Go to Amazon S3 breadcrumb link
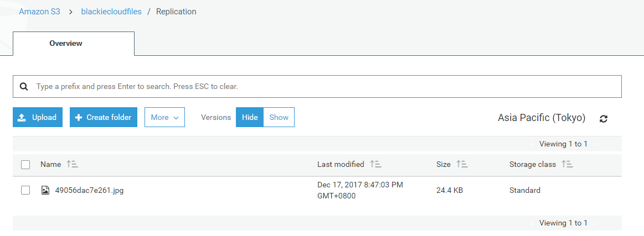The height and width of the screenshot is (236, 644). 39,12
